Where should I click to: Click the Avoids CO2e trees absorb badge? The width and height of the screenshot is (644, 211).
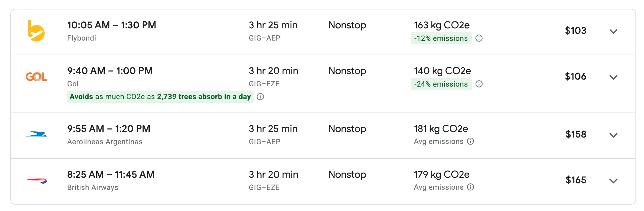pyautogui.click(x=160, y=97)
